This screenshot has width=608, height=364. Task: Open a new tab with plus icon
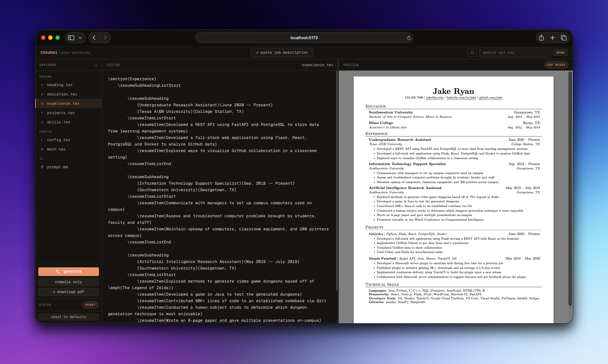552,38
